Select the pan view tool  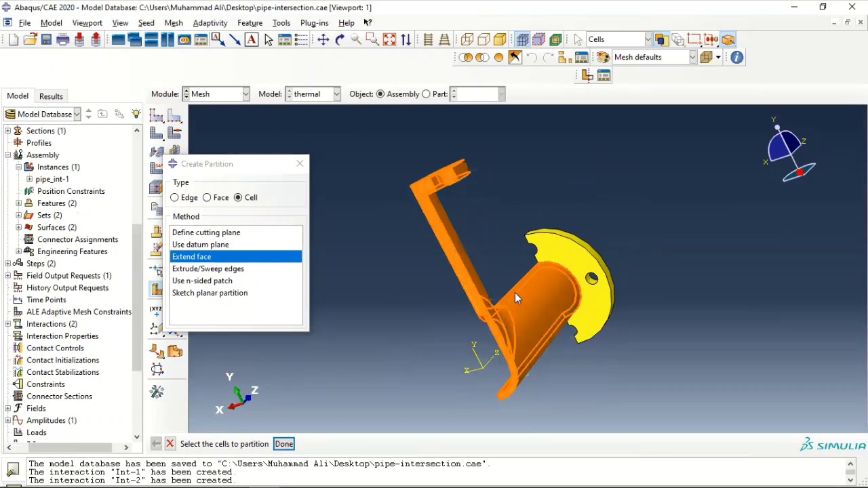coord(323,39)
